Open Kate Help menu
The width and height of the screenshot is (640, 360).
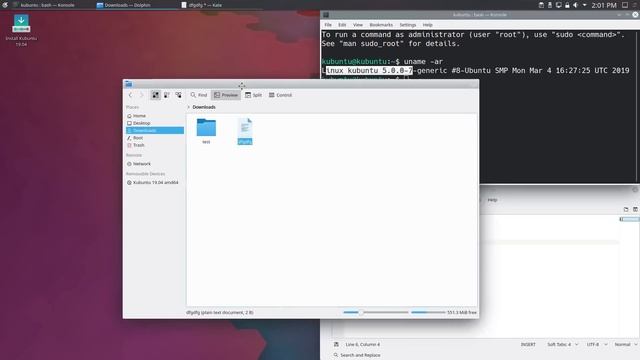coord(492,200)
